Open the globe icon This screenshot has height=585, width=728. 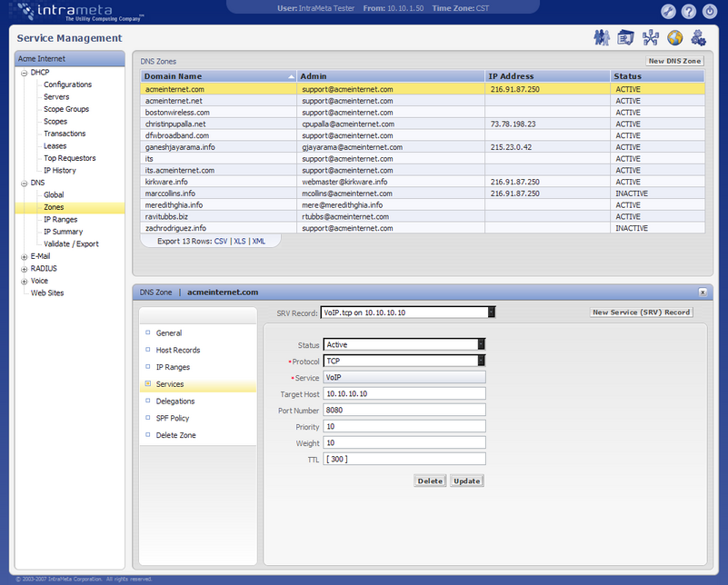(x=675, y=37)
